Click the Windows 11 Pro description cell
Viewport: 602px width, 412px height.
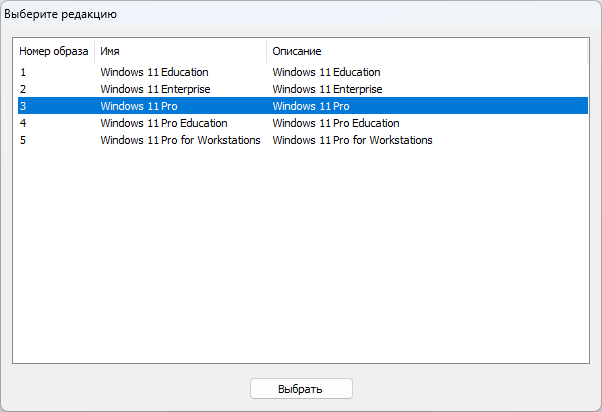point(311,106)
